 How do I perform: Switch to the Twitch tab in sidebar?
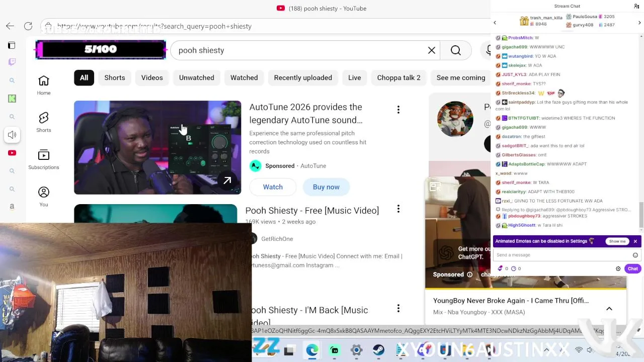[12, 62]
